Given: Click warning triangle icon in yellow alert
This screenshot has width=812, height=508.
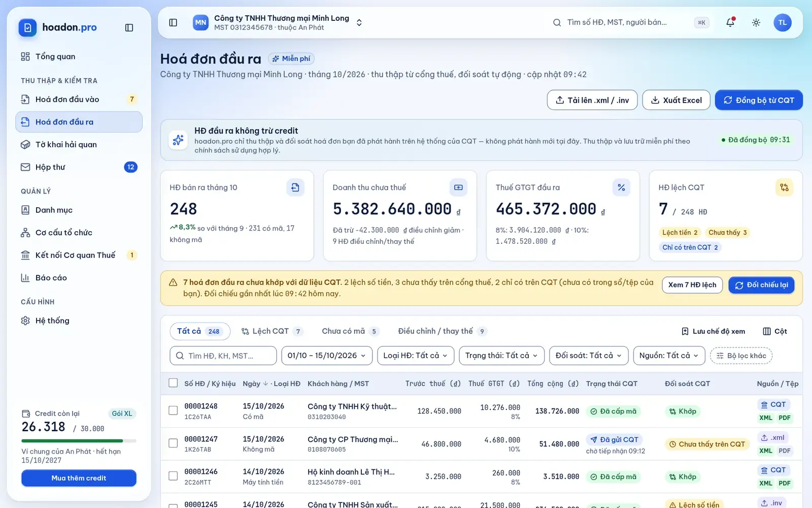Looking at the screenshot, I should [173, 282].
